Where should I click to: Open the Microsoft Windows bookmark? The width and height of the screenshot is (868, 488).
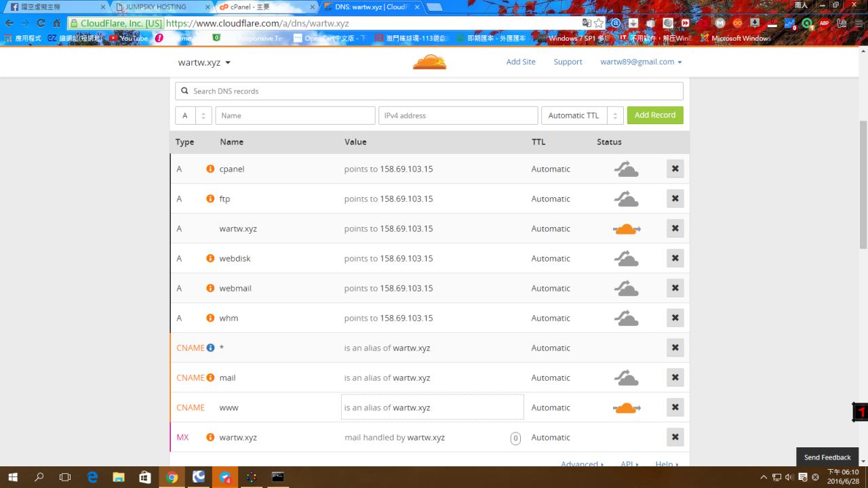pyautogui.click(x=736, y=38)
